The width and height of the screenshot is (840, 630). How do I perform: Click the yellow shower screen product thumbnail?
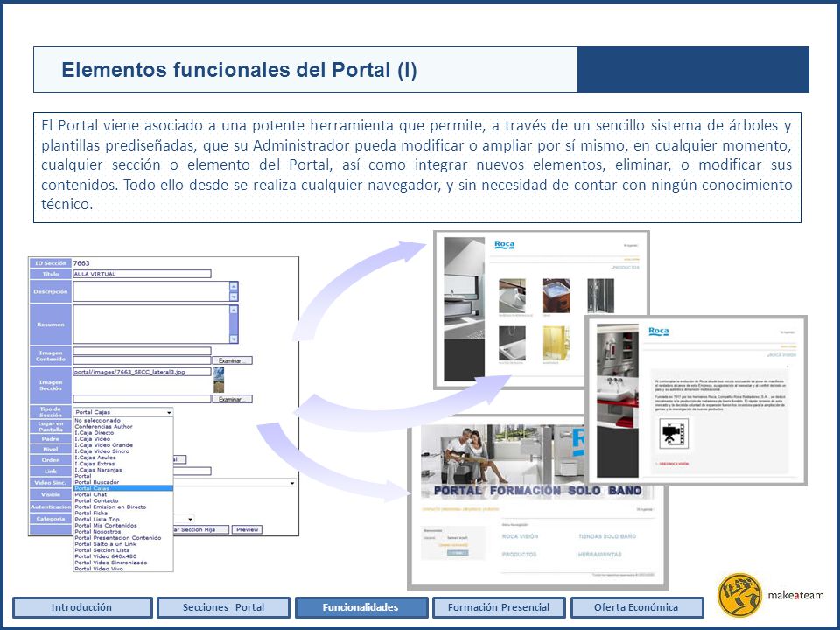556,343
